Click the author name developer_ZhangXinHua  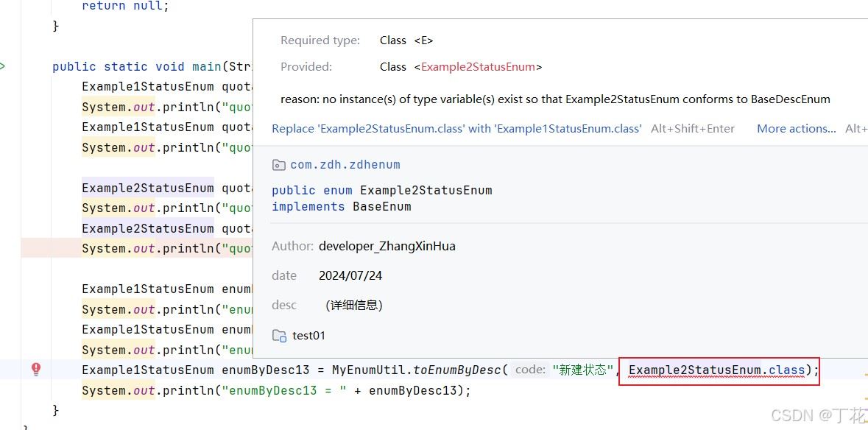[387, 246]
